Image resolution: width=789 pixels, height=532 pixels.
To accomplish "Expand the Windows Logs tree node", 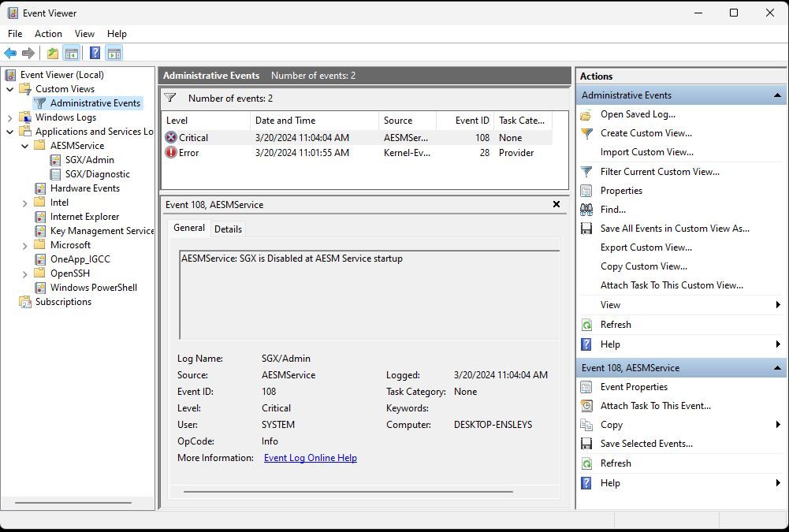I will click(10, 117).
